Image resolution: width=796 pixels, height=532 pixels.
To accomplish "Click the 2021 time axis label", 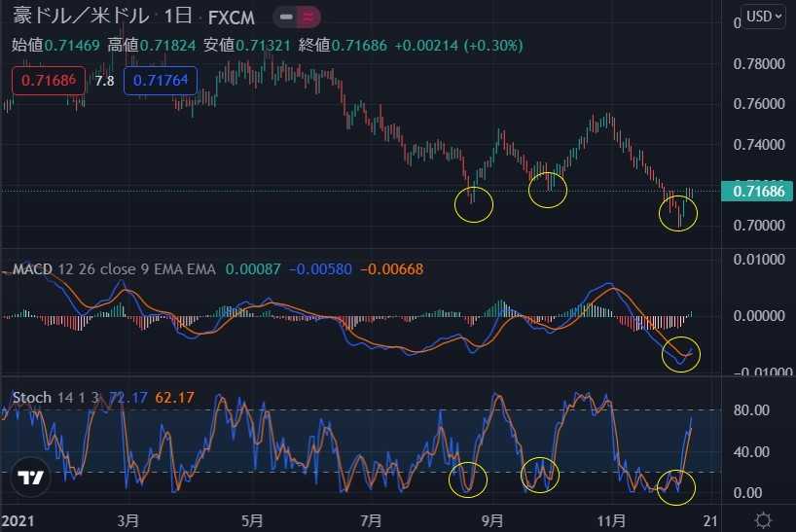I will click(18, 521).
